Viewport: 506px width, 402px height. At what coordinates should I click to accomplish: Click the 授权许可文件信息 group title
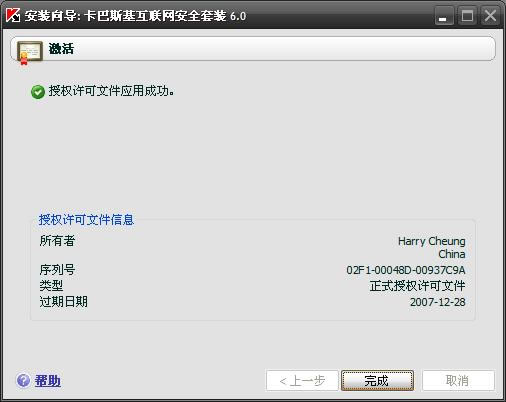[86, 220]
